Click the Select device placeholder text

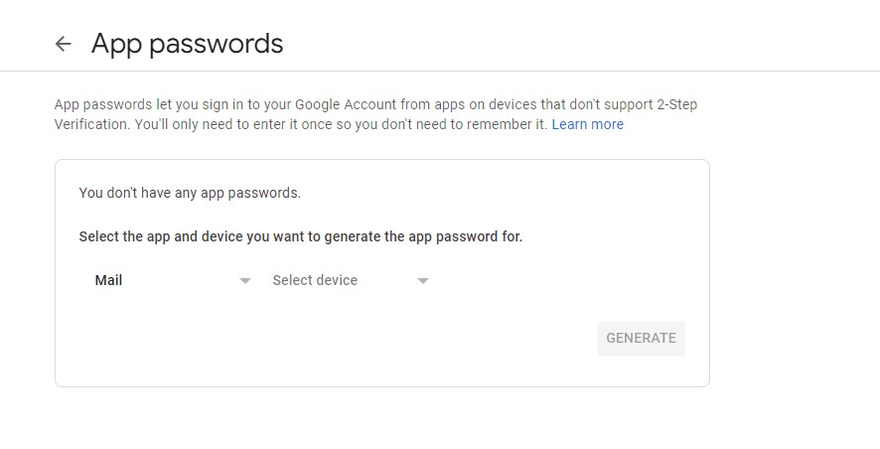[315, 281]
